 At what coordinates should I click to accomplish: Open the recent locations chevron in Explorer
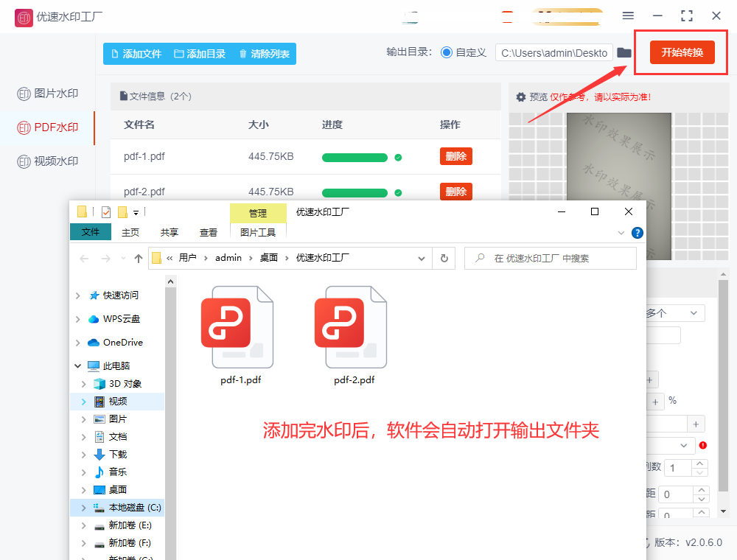(x=123, y=259)
